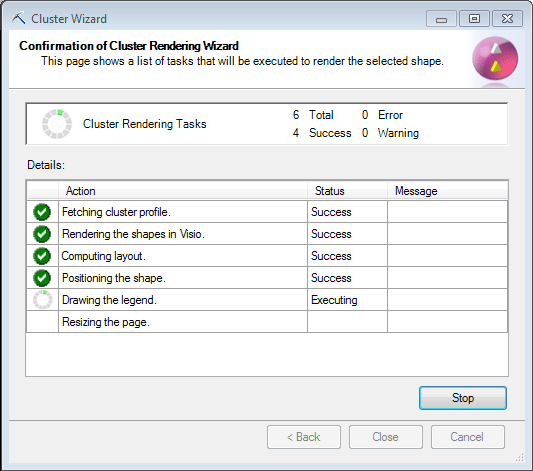The width and height of the screenshot is (533, 471).
Task: Click the Cluster Rendering Tasks progress spinner
Action: click(57, 124)
